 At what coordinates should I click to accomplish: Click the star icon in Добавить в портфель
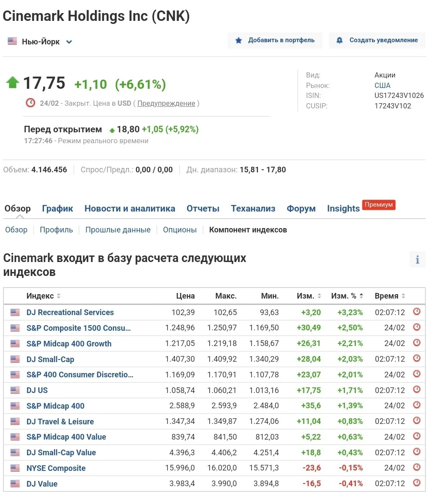[x=238, y=40]
